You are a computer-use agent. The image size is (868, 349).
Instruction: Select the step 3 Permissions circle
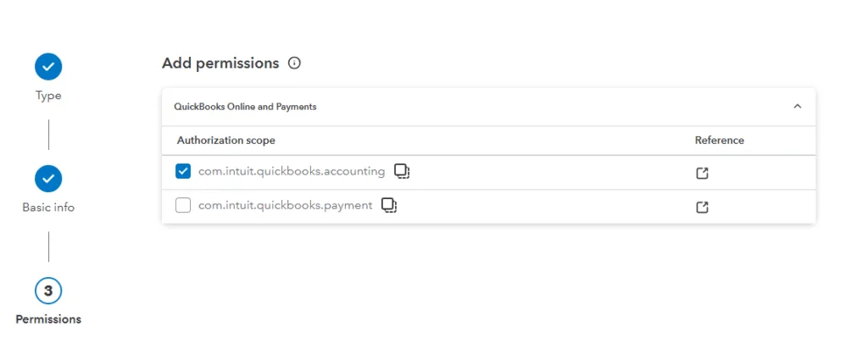pos(48,291)
